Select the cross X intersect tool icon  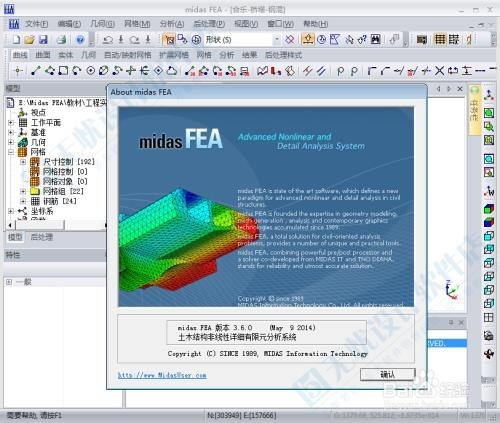(x=440, y=71)
